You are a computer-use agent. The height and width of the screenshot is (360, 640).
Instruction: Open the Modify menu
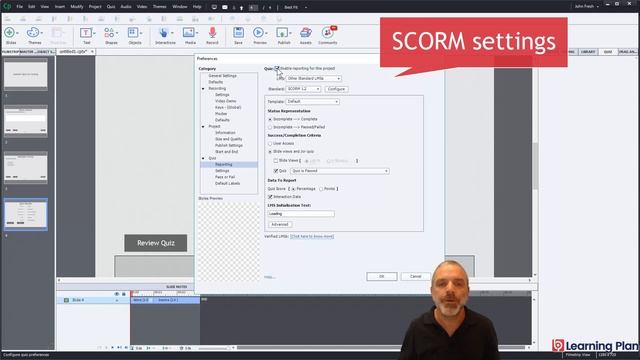click(x=77, y=7)
